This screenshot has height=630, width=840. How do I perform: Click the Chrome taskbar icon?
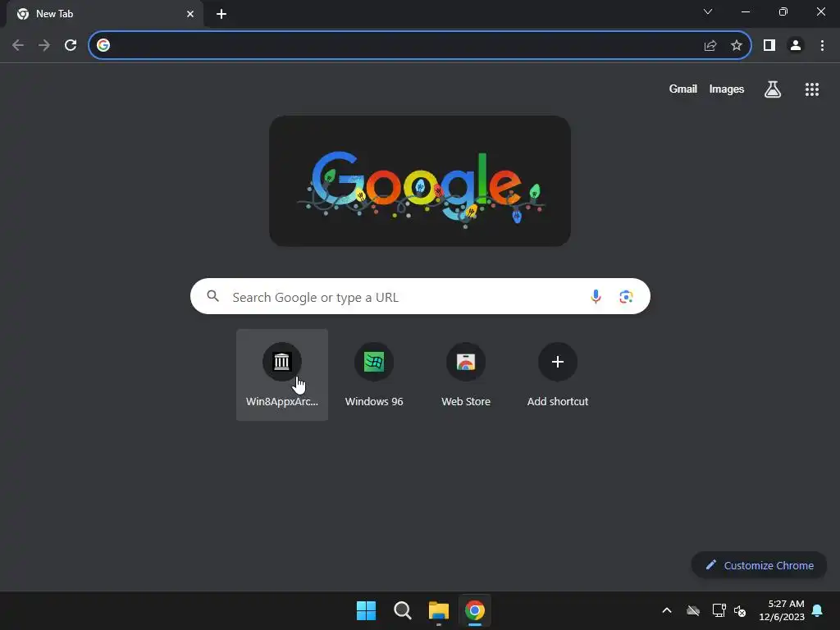point(475,610)
